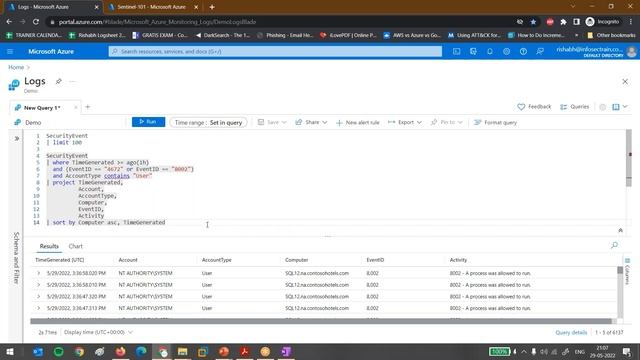Expand the Schema and Filter panel

tap(17, 138)
